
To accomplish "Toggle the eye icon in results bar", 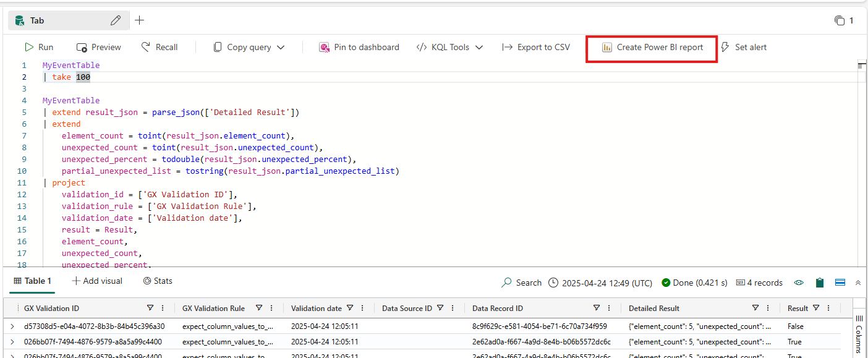I will (x=799, y=283).
